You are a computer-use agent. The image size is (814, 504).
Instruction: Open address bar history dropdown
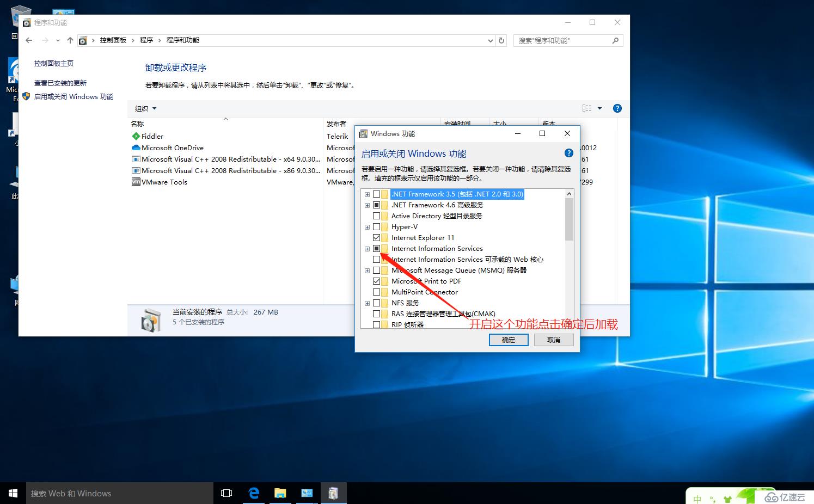pos(490,40)
